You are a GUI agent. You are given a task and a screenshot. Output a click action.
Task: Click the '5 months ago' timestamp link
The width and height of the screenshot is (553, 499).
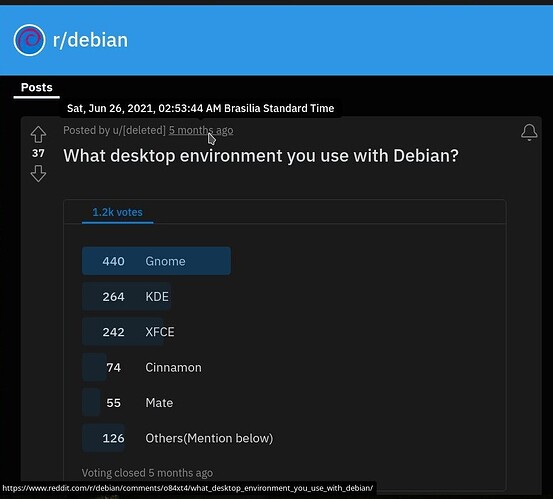pyautogui.click(x=201, y=130)
